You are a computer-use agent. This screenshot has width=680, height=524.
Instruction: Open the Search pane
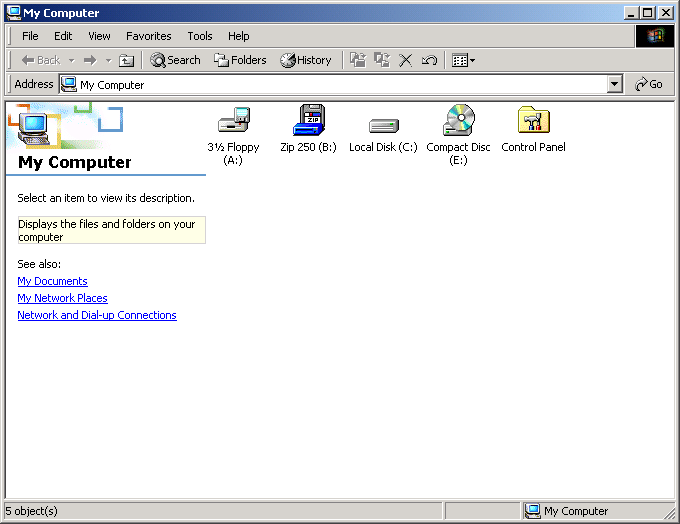click(x=175, y=60)
